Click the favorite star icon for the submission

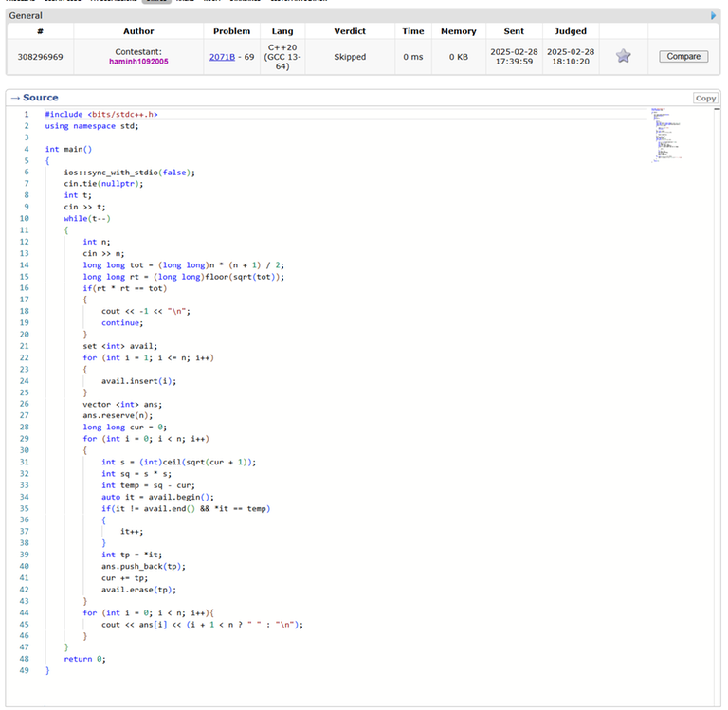(x=623, y=56)
